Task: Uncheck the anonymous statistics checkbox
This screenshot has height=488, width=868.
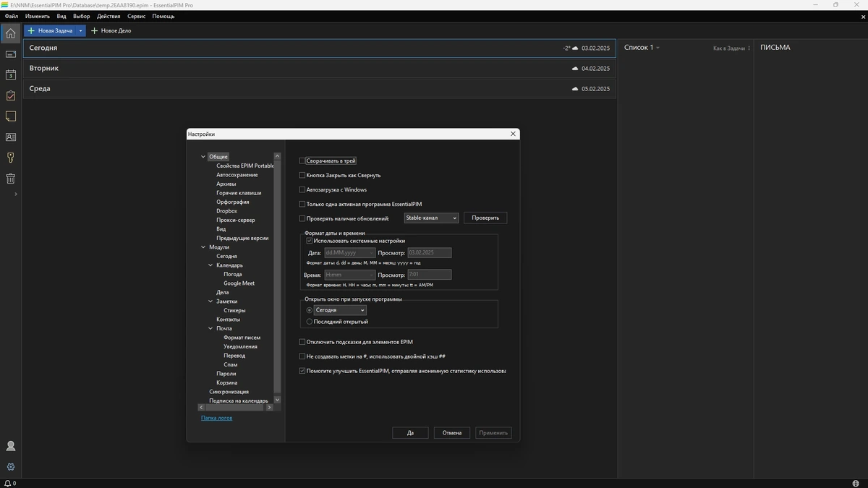Action: [302, 371]
